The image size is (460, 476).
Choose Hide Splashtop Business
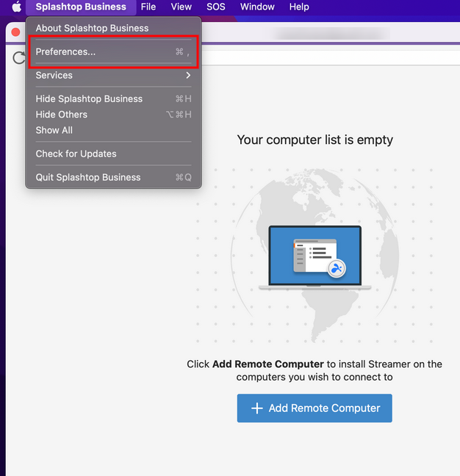coord(114,98)
